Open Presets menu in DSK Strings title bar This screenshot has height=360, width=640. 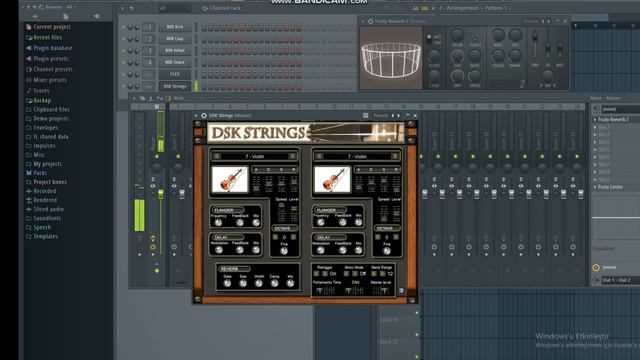381,116
